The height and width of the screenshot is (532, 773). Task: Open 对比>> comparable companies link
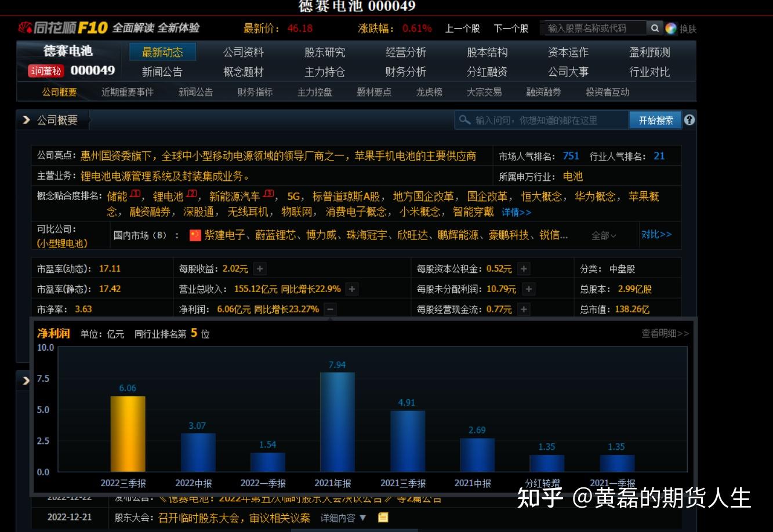click(656, 235)
